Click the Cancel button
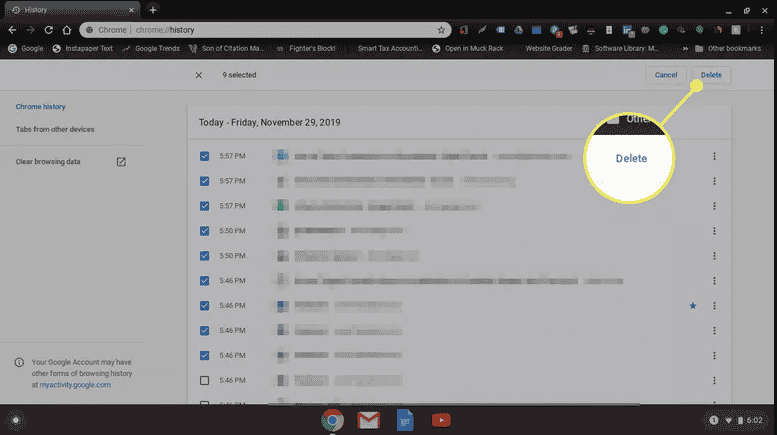The height and width of the screenshot is (435, 777). coord(666,75)
